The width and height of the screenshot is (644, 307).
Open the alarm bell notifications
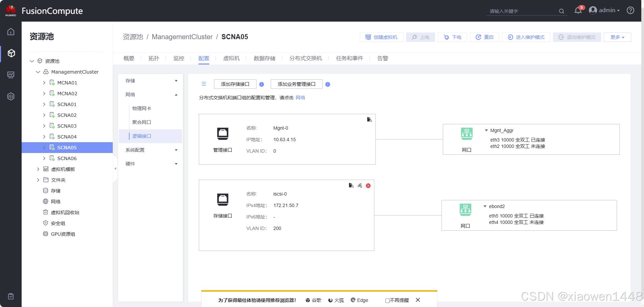coord(578,11)
